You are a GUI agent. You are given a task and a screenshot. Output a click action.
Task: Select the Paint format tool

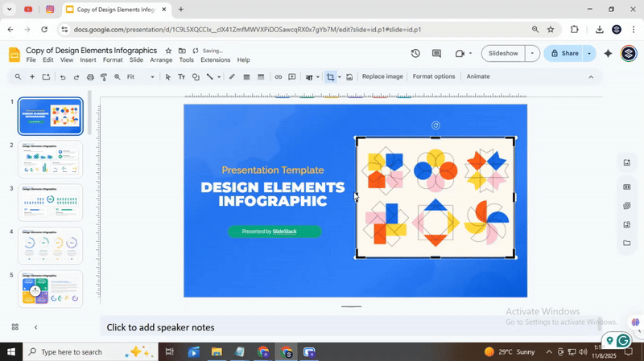103,77
